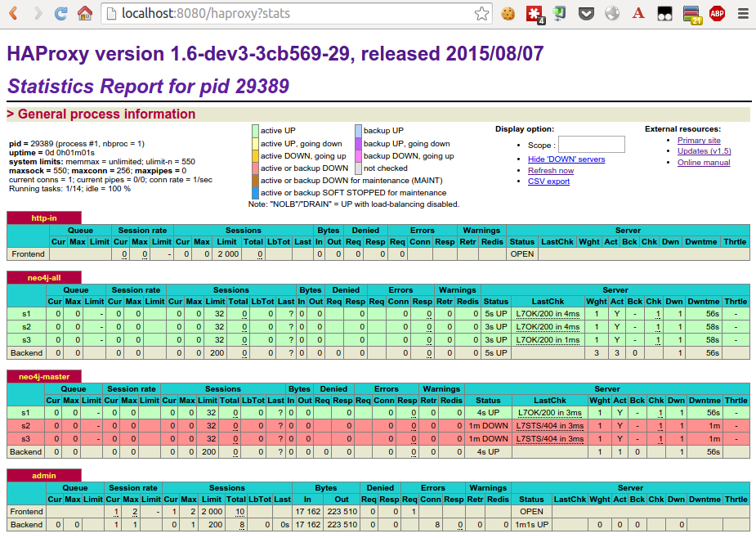Click 1m1s UP status in admin Backend
The image size is (756, 538).
pos(532,525)
